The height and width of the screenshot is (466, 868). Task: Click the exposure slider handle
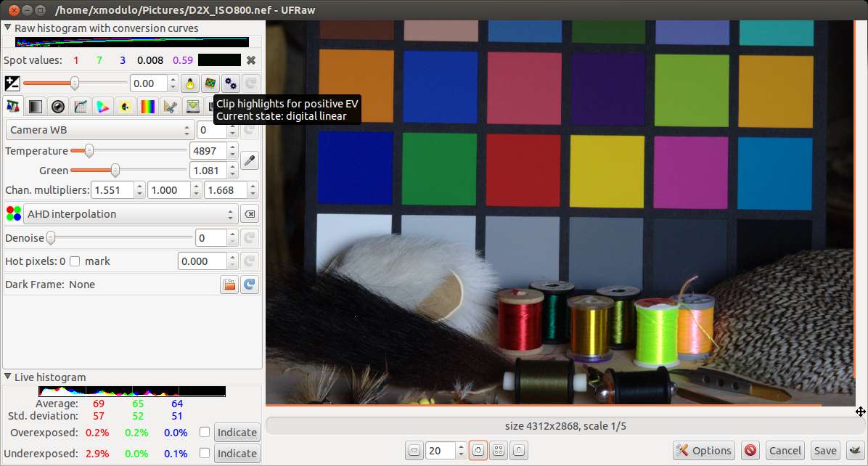pyautogui.click(x=74, y=83)
